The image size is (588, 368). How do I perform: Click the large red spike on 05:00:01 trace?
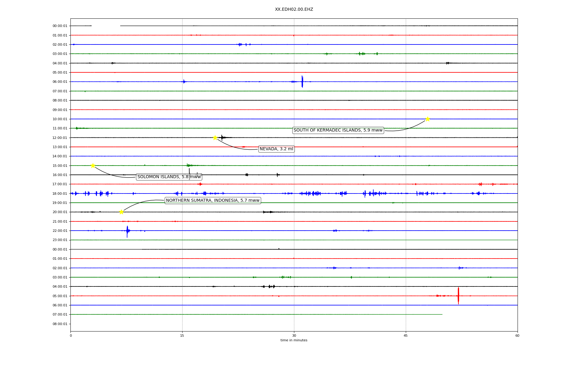pos(458,296)
